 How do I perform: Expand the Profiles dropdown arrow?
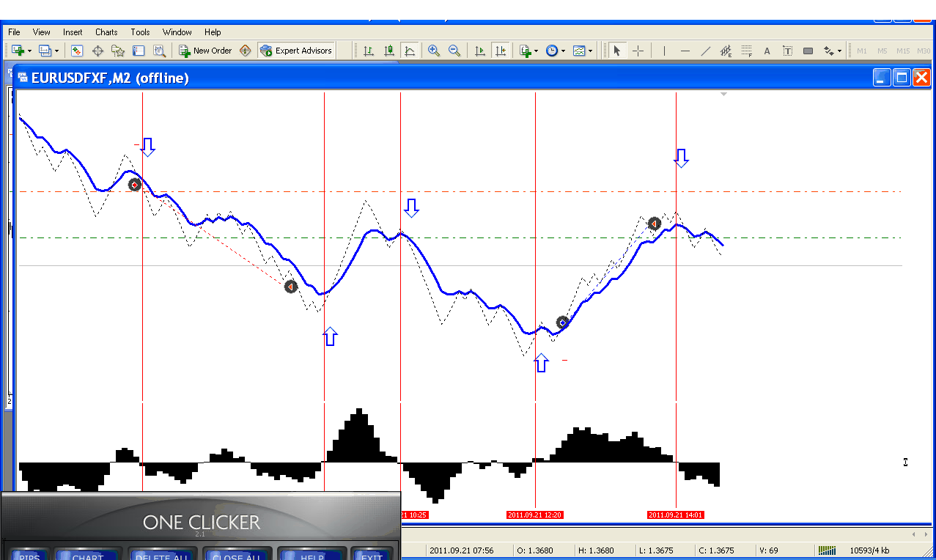point(56,51)
